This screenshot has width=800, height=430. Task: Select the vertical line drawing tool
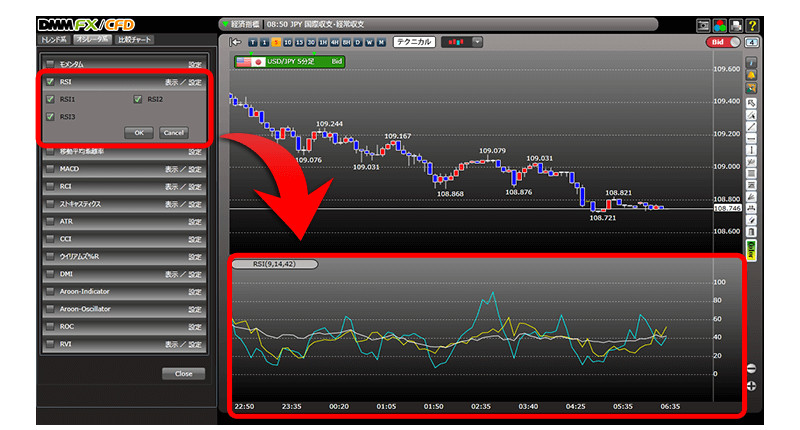tap(752, 150)
